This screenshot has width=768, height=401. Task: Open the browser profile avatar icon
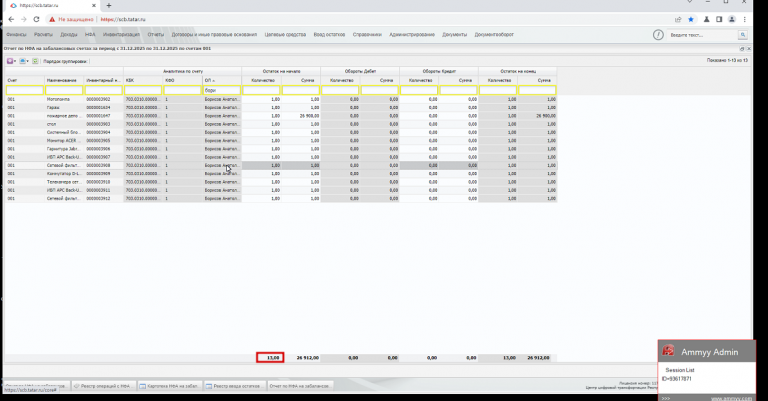point(732,20)
